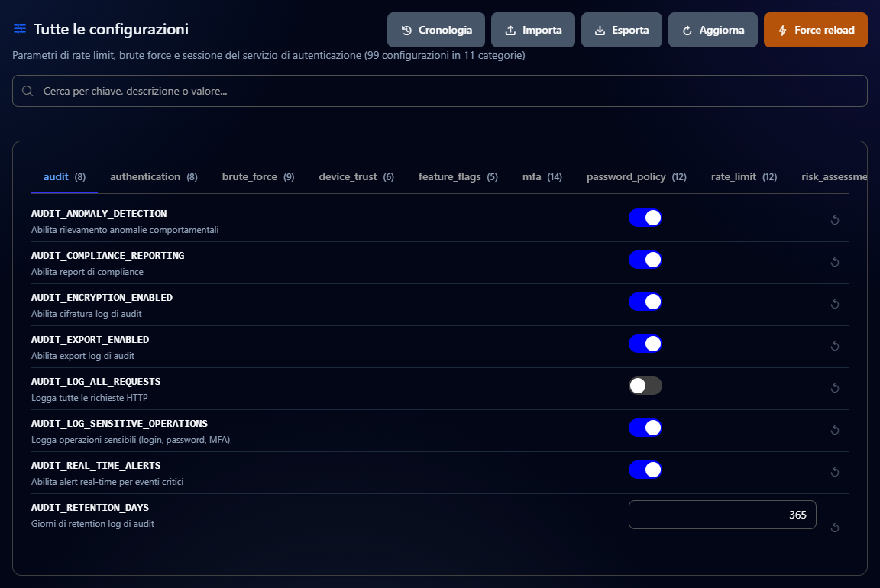The height and width of the screenshot is (588, 880).
Task: Click the AUDIT_LOG_SENSITIVE_OPERATIONS key label
Action: coord(119,424)
